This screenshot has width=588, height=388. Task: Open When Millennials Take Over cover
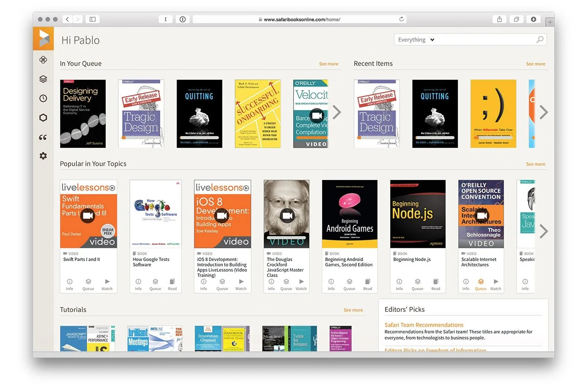(493, 114)
